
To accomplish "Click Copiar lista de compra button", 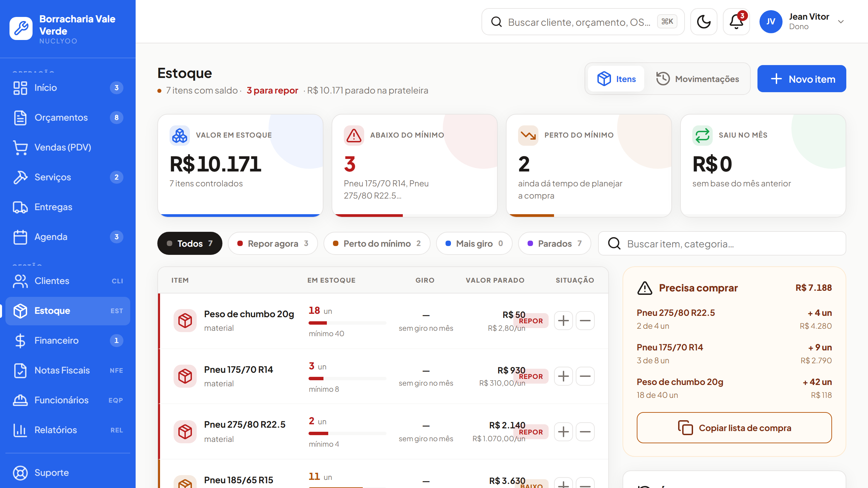I will (x=734, y=428).
